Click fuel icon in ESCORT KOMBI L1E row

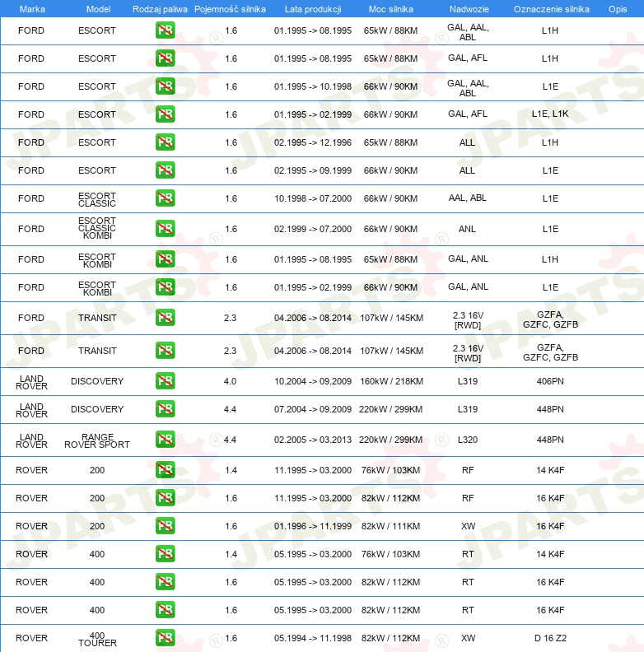click(x=166, y=287)
